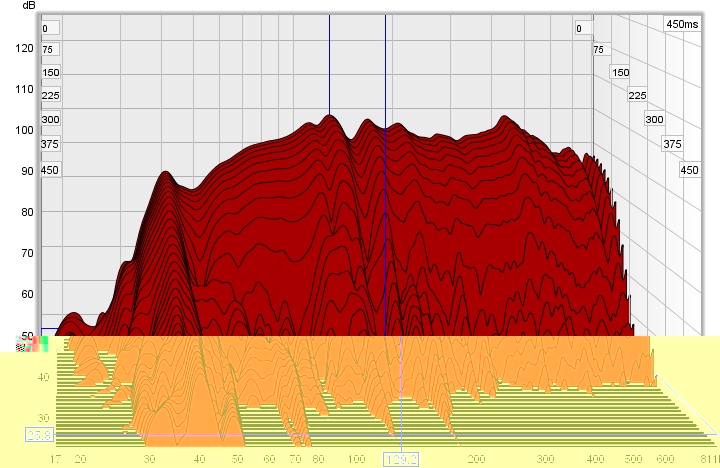Viewport: 720px width, 468px height.
Task: Click the 300 ms marker on the right time axis
Action: click(x=654, y=120)
